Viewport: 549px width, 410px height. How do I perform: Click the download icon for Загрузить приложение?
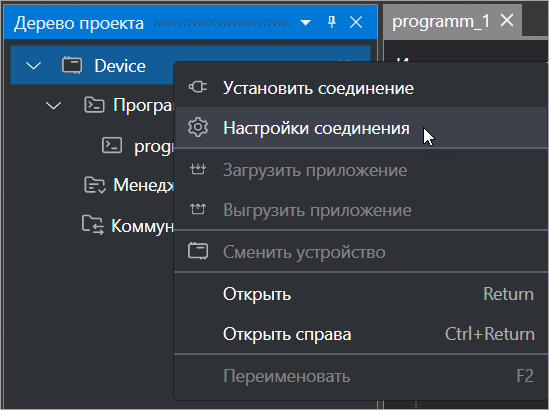198,169
